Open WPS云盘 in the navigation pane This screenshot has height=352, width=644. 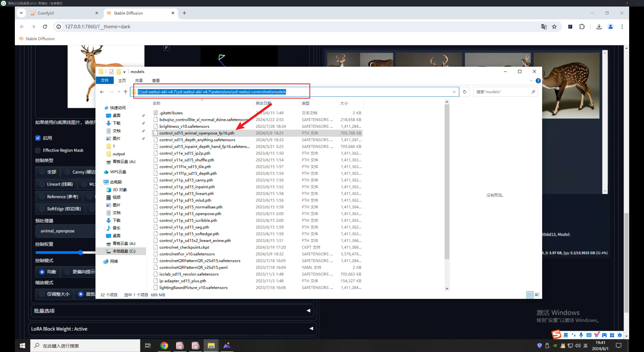(118, 172)
